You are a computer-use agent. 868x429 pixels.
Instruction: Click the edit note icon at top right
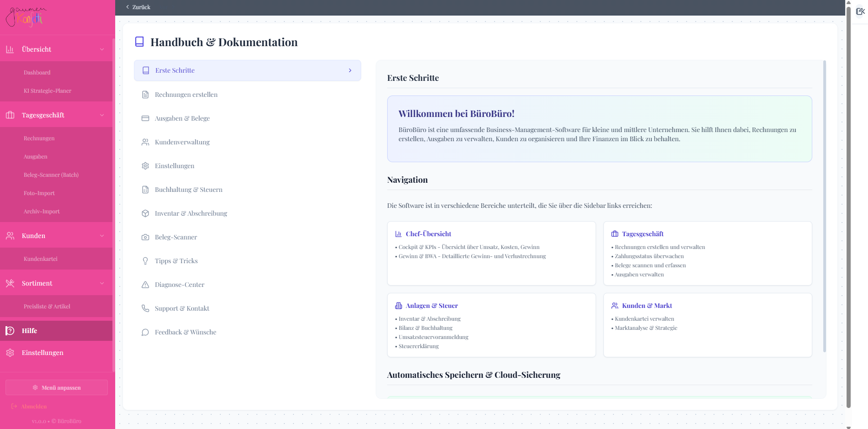point(860,11)
